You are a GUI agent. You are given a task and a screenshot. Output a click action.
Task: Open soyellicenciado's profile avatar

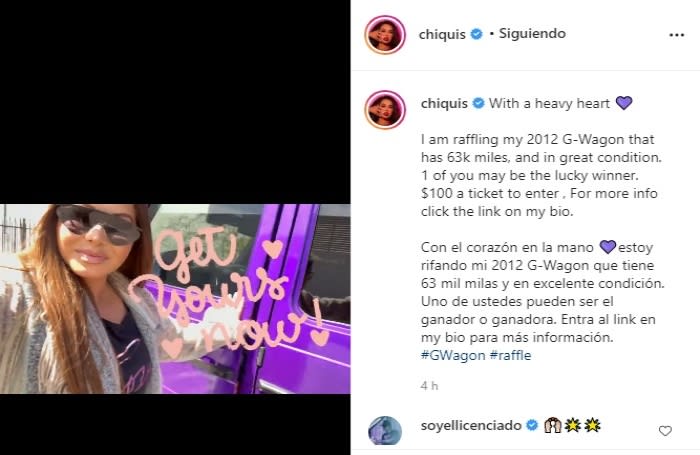[385, 430]
